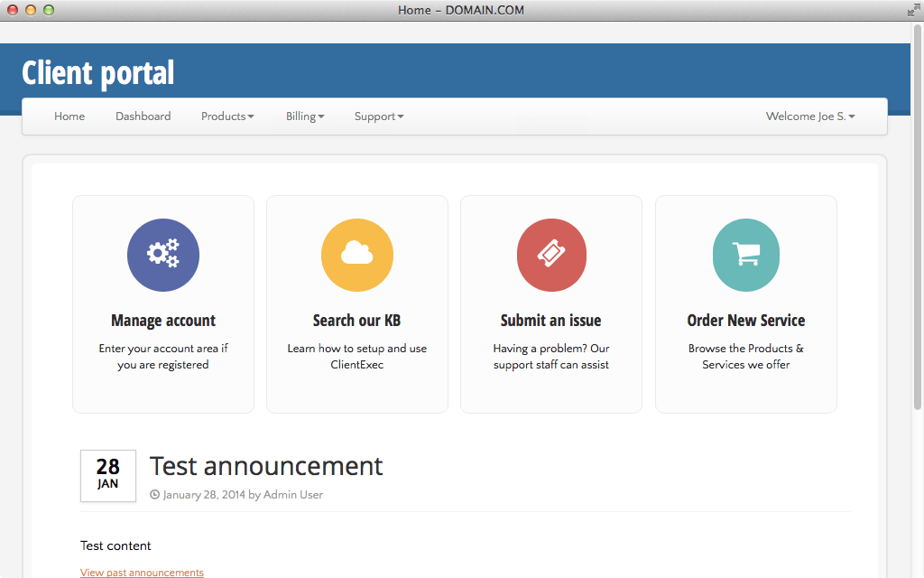Click the shopping cart icon for ordering
The height and width of the screenshot is (578, 924).
point(745,255)
